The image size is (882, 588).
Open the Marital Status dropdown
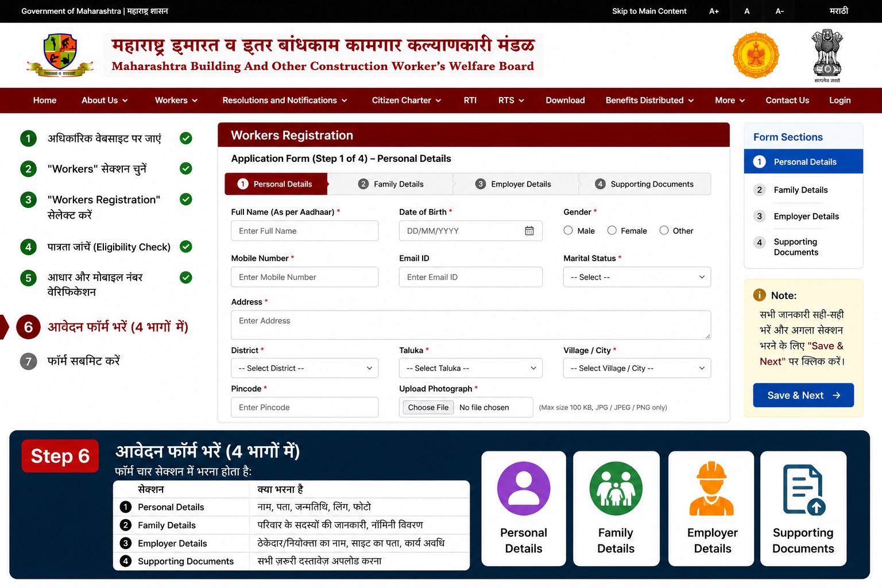pos(637,277)
